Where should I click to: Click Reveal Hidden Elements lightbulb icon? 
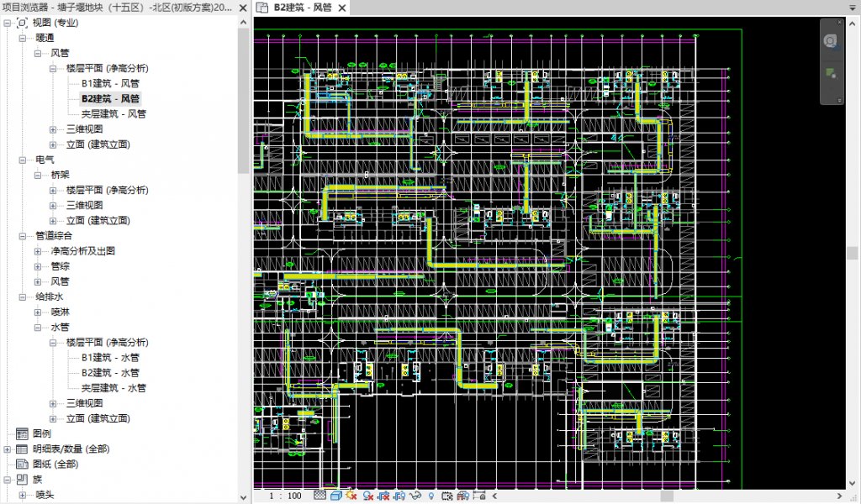click(430, 496)
